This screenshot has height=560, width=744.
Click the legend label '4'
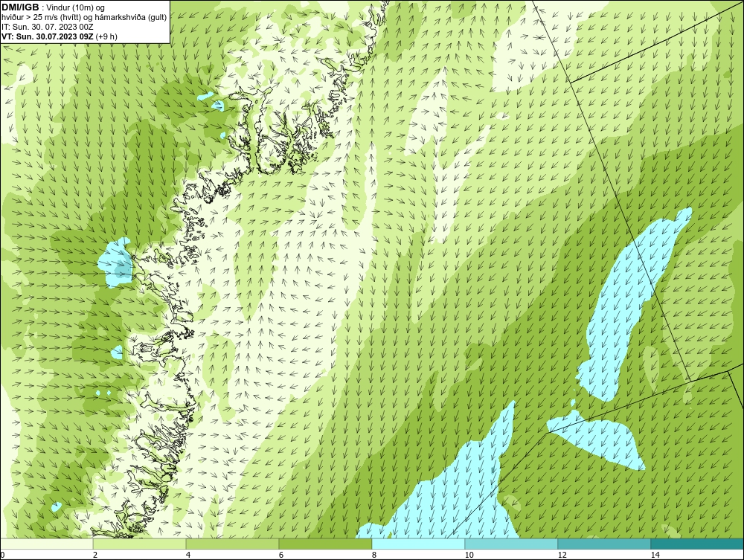188,555
